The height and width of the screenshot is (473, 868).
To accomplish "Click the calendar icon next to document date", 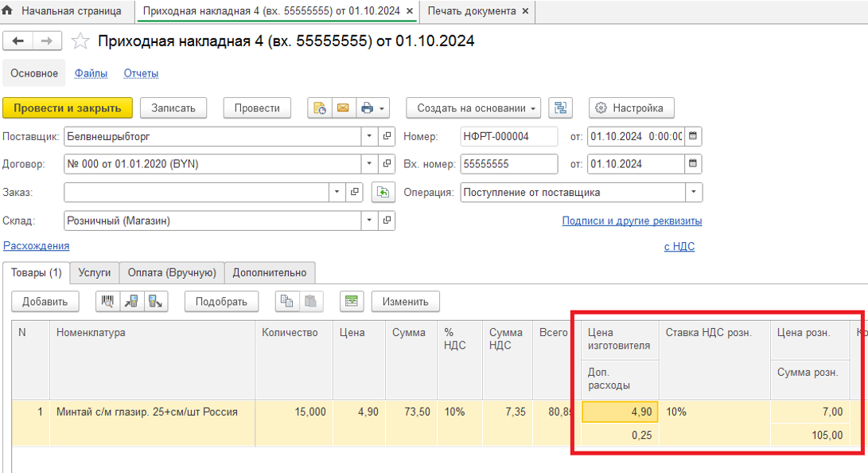I will pos(693,136).
